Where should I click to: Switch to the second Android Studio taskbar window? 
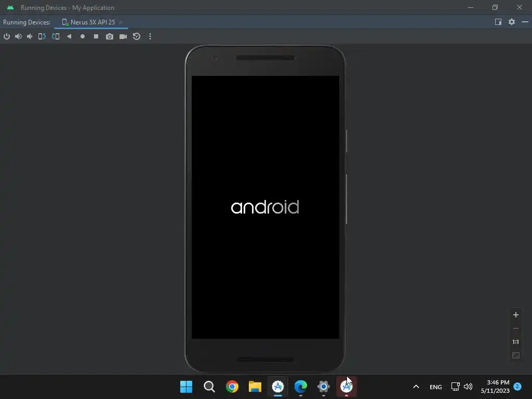[x=347, y=387]
